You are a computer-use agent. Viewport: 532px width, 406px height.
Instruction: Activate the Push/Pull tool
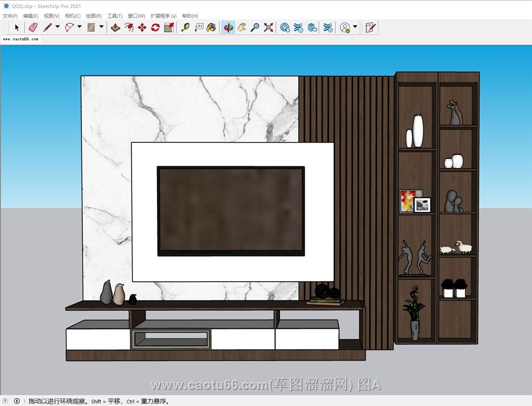(x=116, y=27)
